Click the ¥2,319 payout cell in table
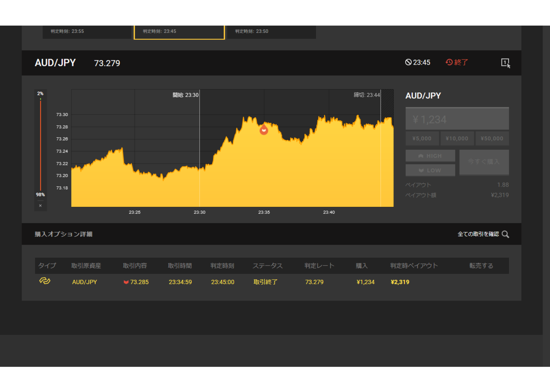 click(400, 282)
